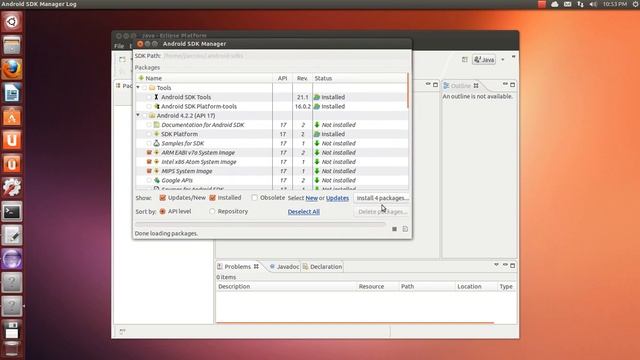
Task: Open the SDK Manager log icon
Action: coord(405,229)
